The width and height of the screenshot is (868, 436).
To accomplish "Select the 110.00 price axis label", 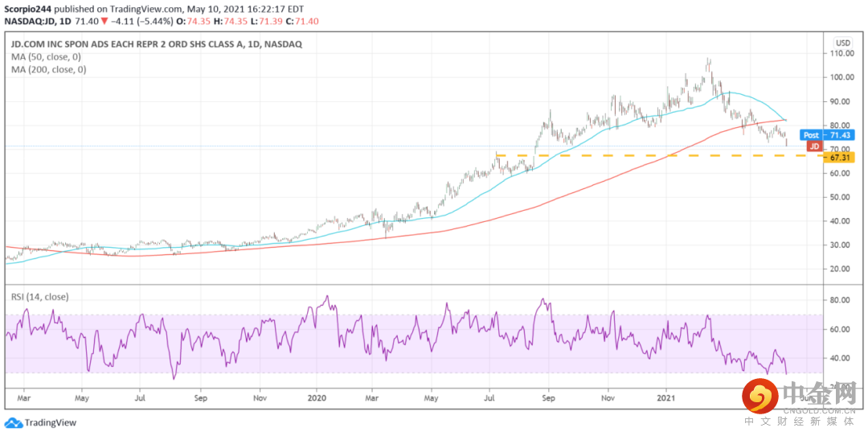I will (x=841, y=54).
